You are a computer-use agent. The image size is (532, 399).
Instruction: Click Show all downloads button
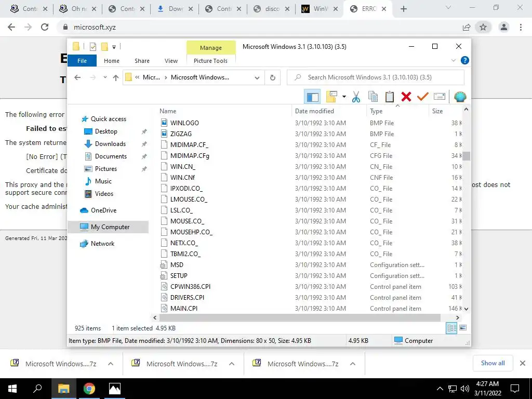493,363
